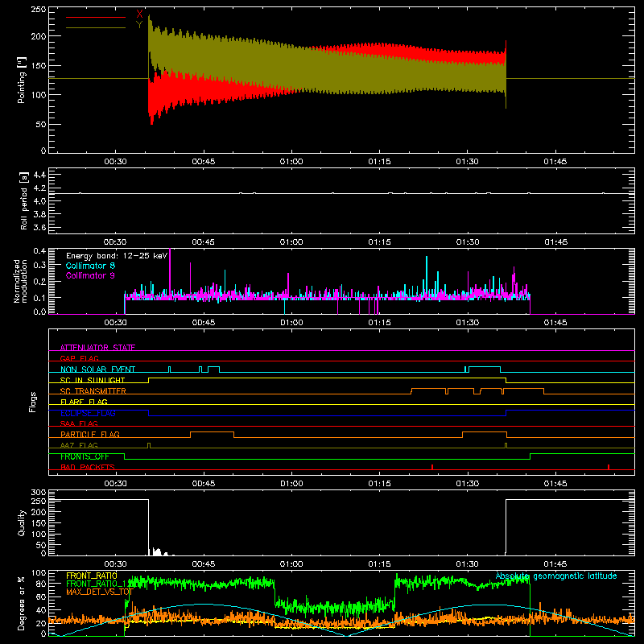Click 00:45 time label under the Roll period plot
The width and height of the screenshot is (644, 644).
[x=204, y=242]
